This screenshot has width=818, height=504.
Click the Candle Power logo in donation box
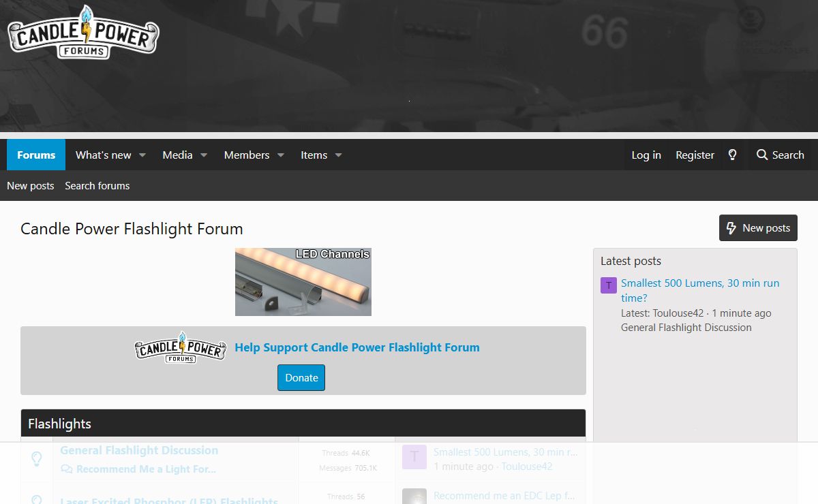click(181, 347)
